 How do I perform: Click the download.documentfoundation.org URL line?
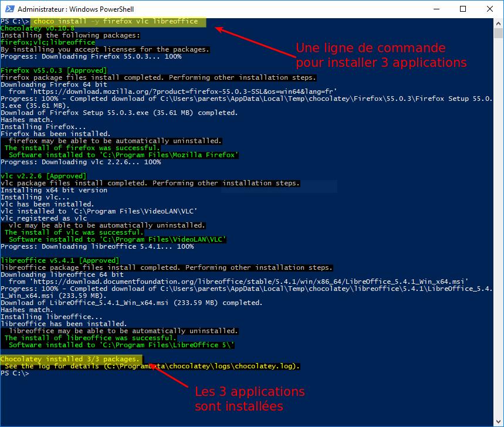click(x=238, y=282)
